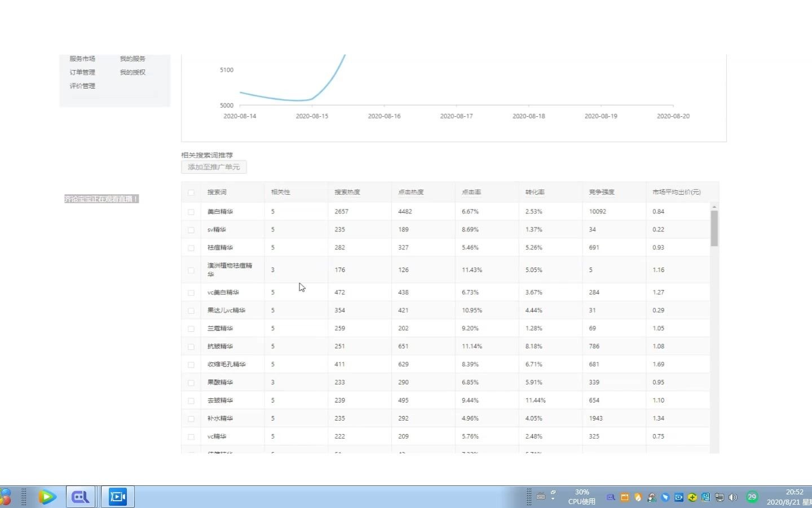This screenshot has width=812, height=508.
Task: Select the 收缩毛孔精华 row checkbox
Action: pyautogui.click(x=191, y=365)
